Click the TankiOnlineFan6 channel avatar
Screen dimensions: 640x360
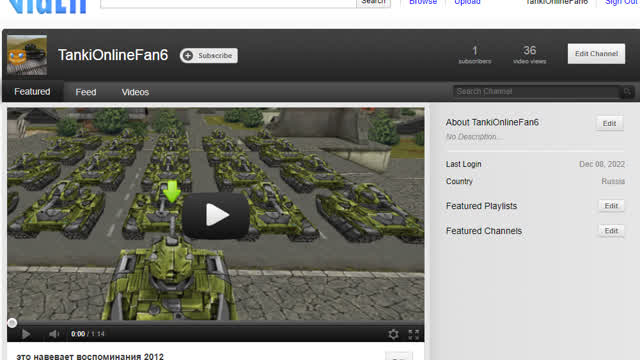pyautogui.click(x=27, y=56)
